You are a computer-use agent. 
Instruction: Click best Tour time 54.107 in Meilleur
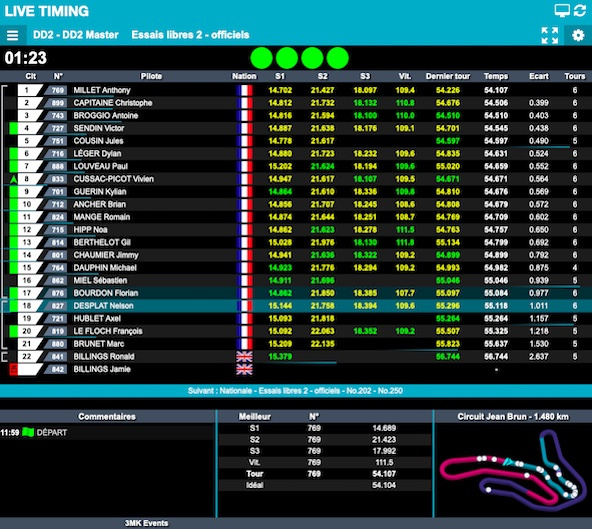point(384,473)
